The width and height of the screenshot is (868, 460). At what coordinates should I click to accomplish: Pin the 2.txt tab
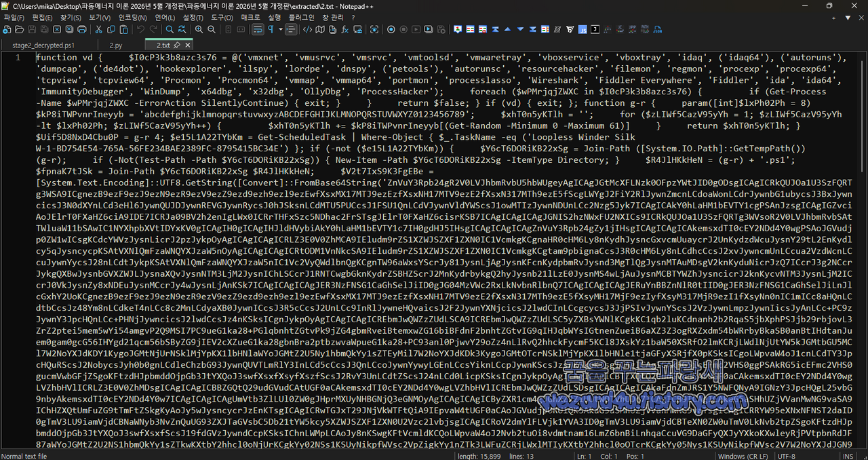click(178, 45)
